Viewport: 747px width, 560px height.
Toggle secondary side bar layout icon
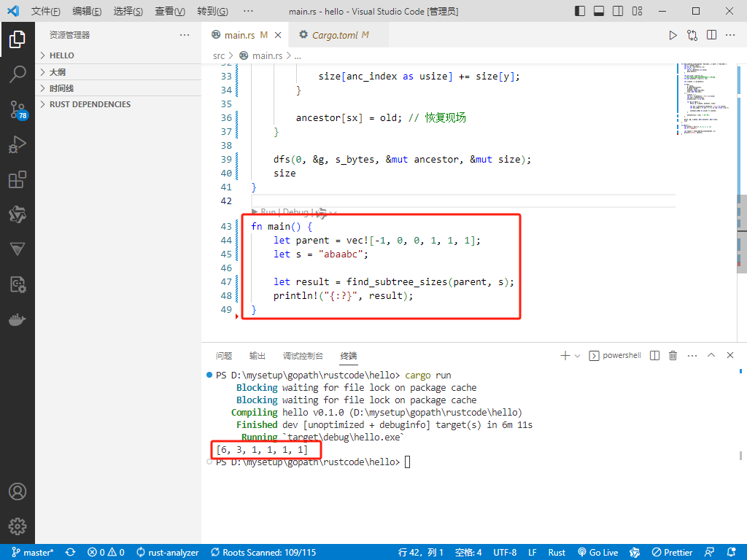click(x=618, y=11)
